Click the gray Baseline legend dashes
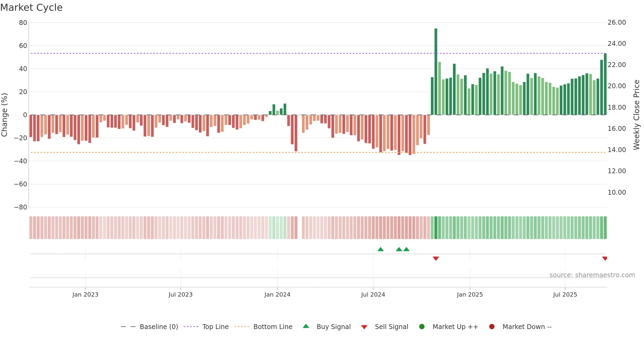 coord(128,327)
